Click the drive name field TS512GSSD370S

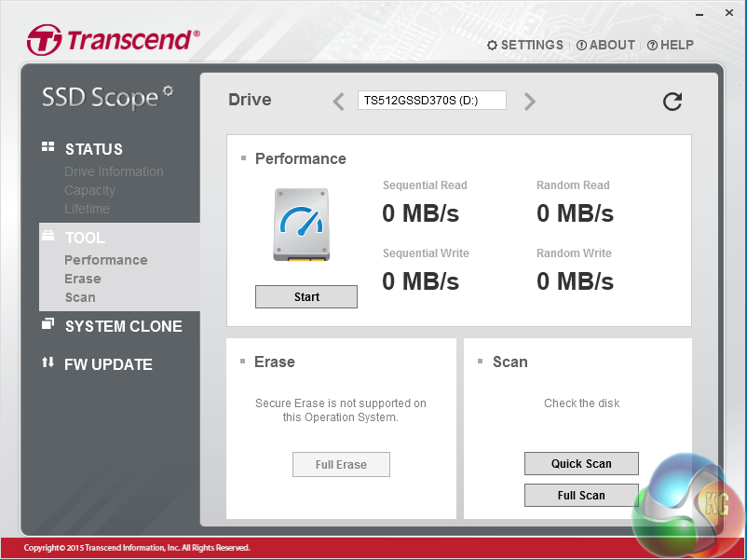click(431, 101)
